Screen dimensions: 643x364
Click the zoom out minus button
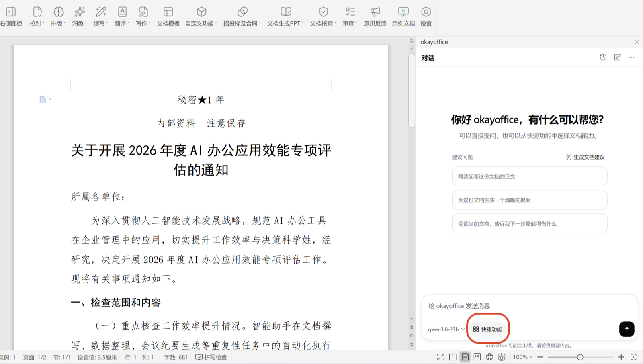click(x=540, y=357)
